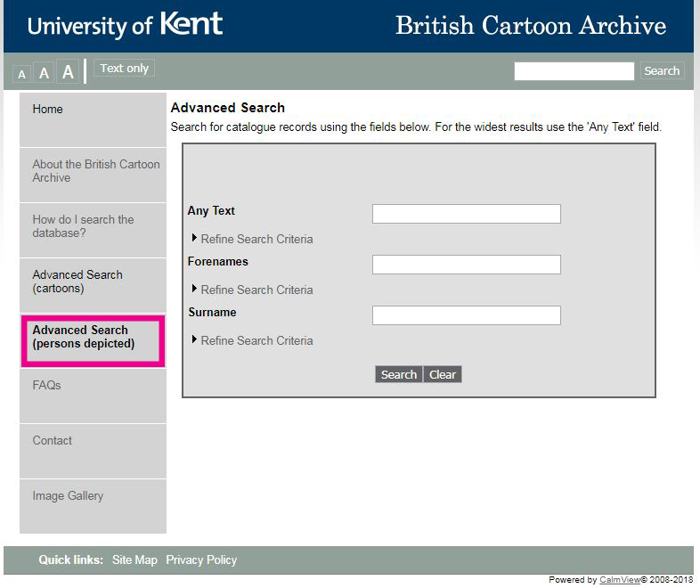This screenshot has width=700, height=588.
Task: Select the largest text size A icon
Action: [68, 72]
